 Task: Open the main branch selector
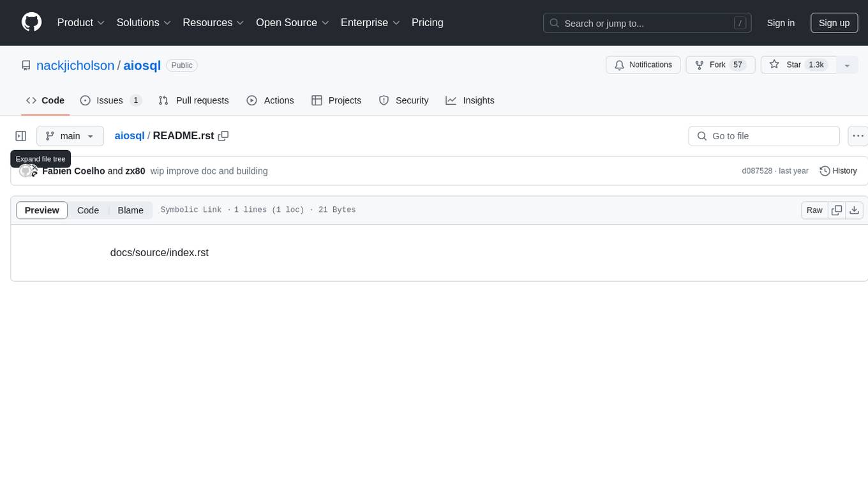[70, 136]
